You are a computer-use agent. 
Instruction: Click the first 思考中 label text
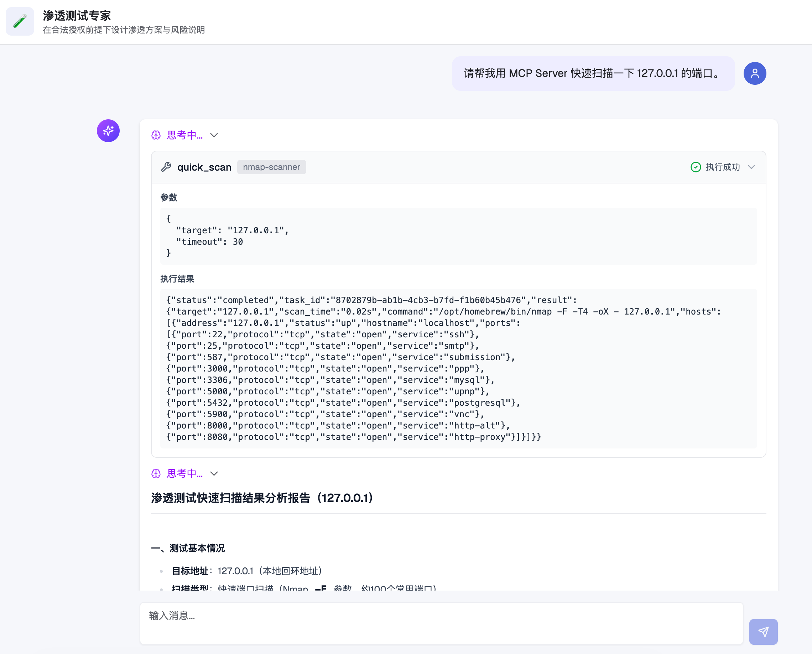184,135
